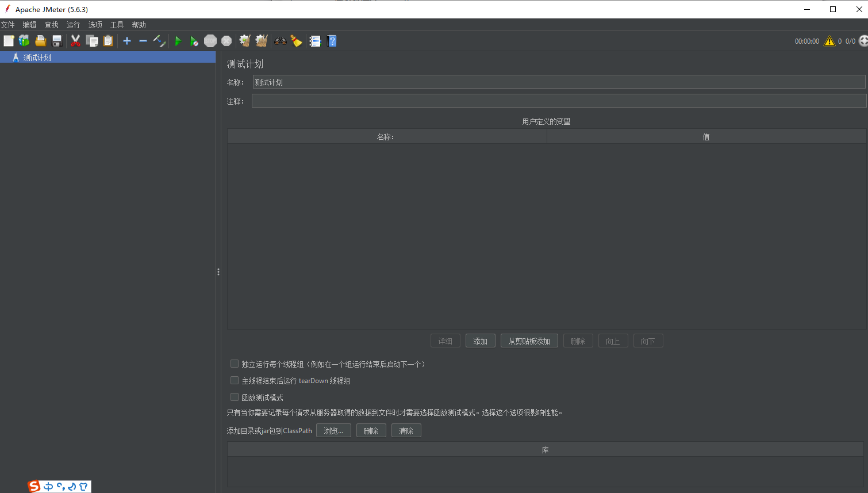Image resolution: width=868 pixels, height=493 pixels.
Task: Save test plan using the floppy disk icon
Action: coord(56,41)
